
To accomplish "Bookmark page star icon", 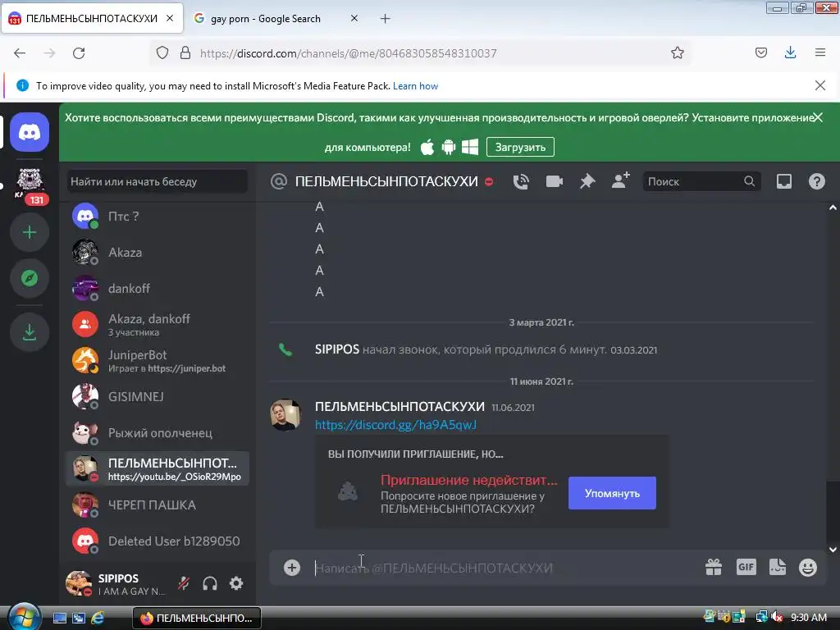I will 677,53.
